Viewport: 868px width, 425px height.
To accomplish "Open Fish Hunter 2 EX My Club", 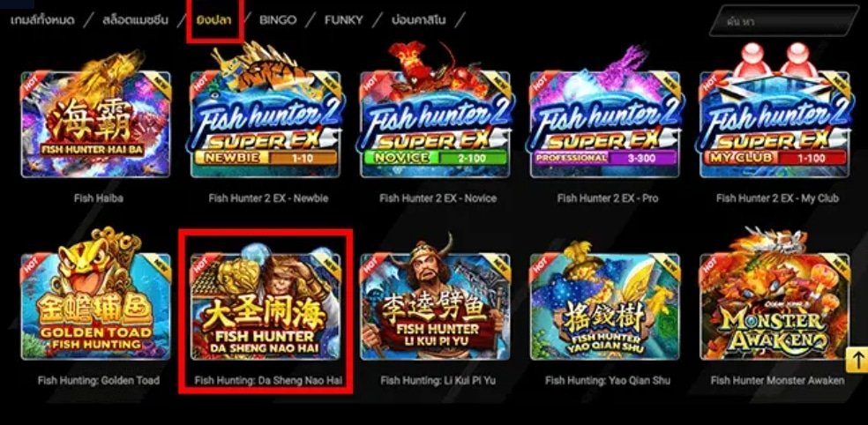I will [775, 124].
